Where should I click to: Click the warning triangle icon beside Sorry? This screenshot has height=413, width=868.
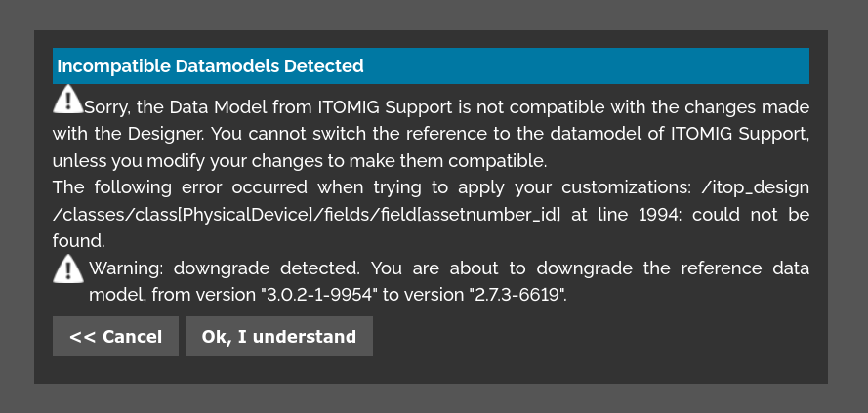coord(67,100)
